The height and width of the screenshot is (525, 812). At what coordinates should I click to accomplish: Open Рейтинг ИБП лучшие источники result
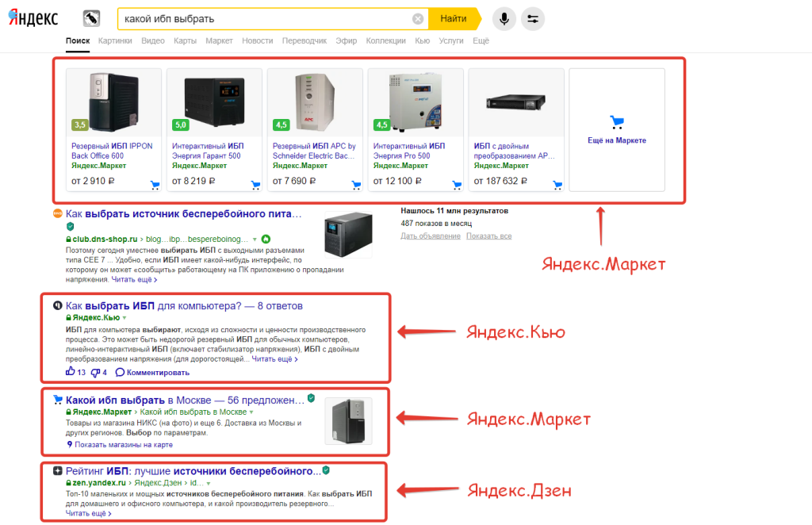pos(193,471)
